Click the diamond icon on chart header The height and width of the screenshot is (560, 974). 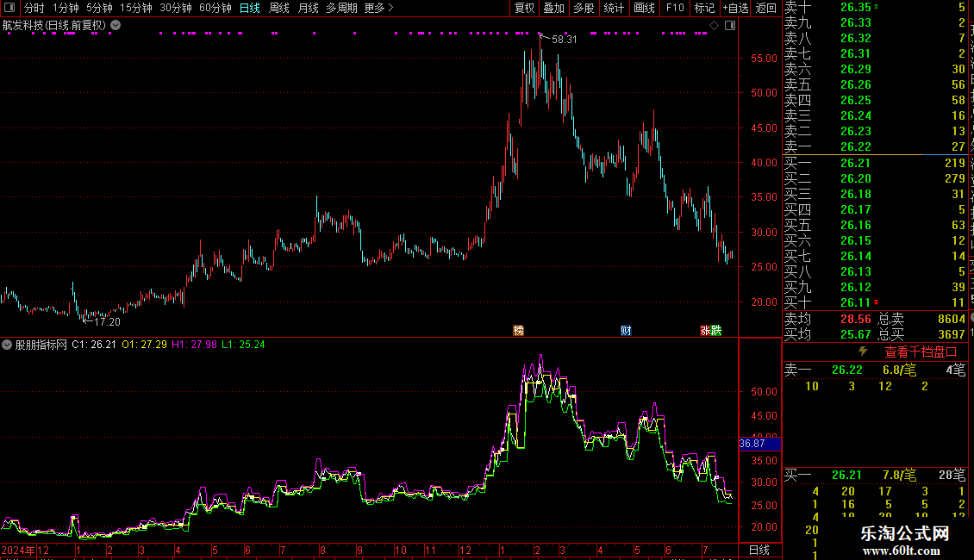point(715,26)
